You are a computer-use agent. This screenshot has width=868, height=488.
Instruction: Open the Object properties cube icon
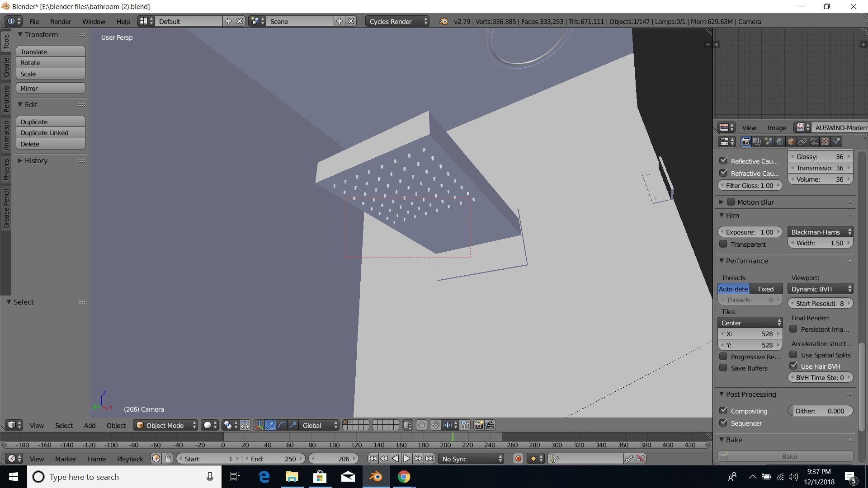[x=791, y=142]
